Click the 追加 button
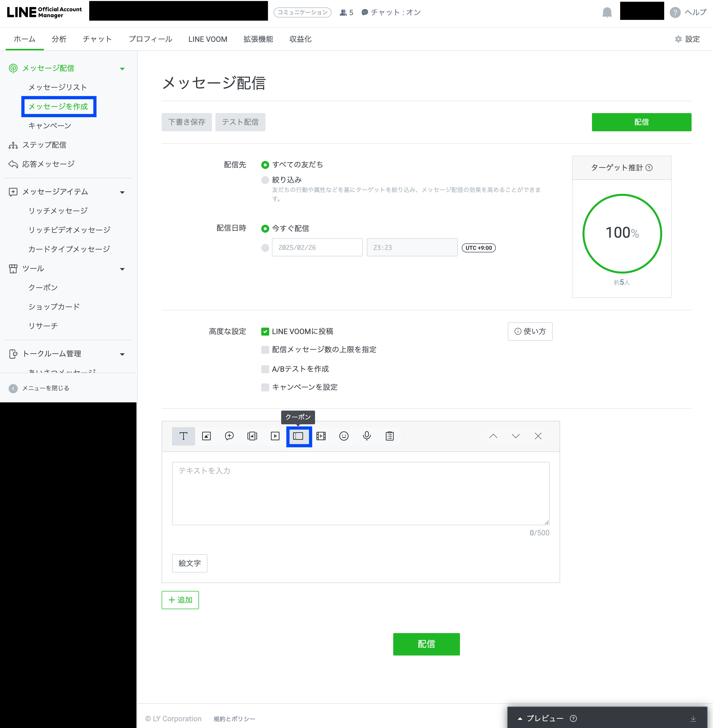Viewport: 713px width, 728px height. (x=180, y=600)
